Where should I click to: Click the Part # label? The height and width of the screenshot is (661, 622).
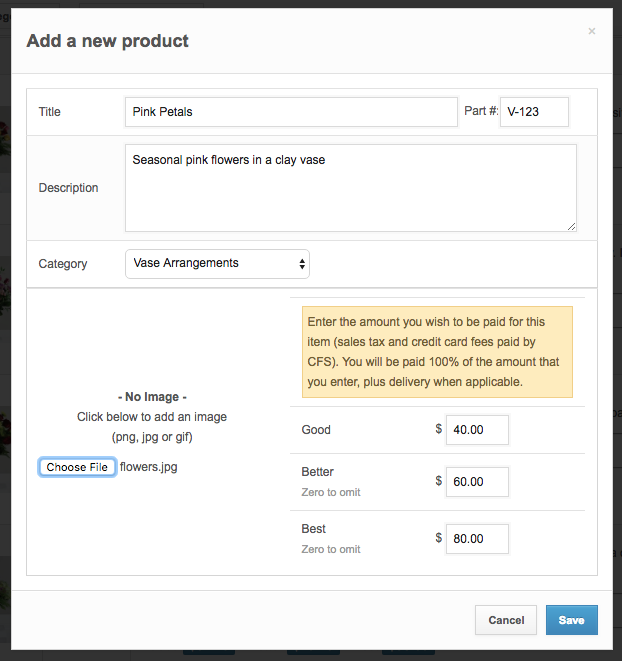point(481,112)
